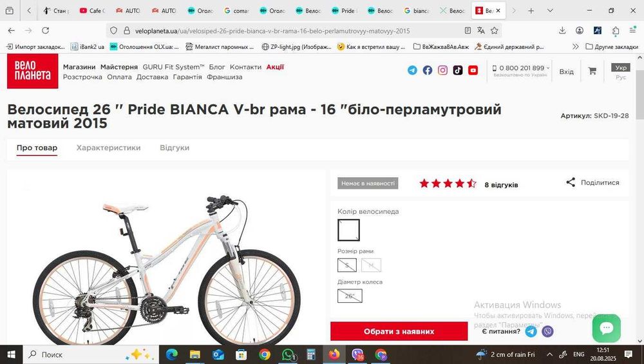Open the list all tabs dropdown arrow
This screenshot has height=364, width=644.
[550, 11]
